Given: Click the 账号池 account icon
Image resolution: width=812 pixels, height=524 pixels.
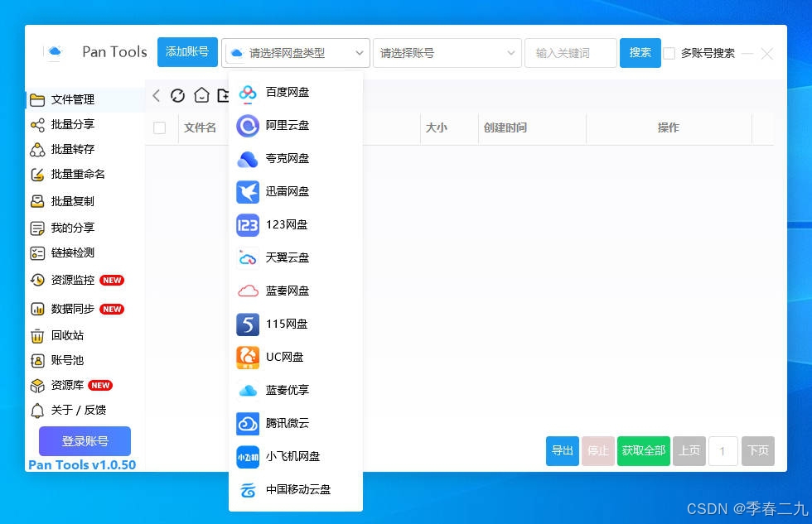Looking at the screenshot, I should tap(37, 361).
